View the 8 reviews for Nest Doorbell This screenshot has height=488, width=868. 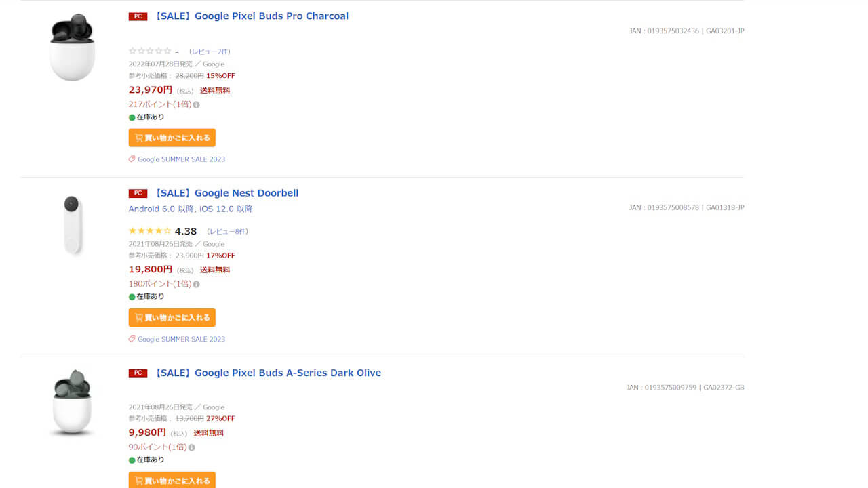pyautogui.click(x=227, y=232)
